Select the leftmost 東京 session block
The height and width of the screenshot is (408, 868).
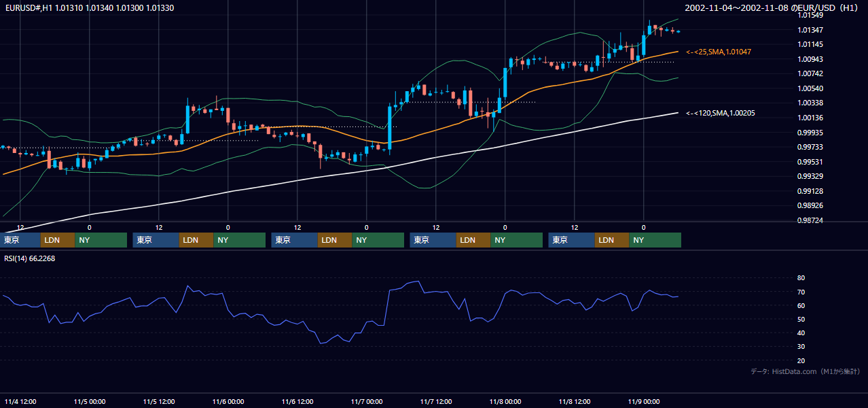pyautogui.click(x=20, y=240)
